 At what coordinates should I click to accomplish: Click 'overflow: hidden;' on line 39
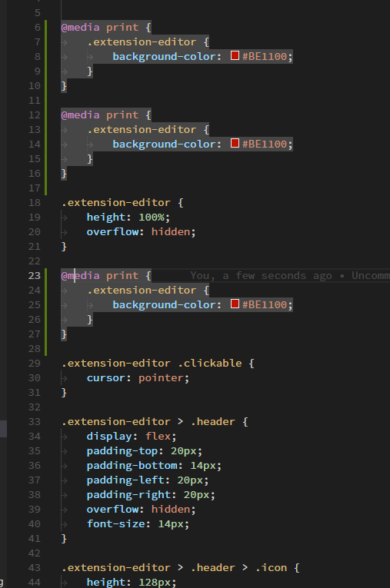point(141,510)
